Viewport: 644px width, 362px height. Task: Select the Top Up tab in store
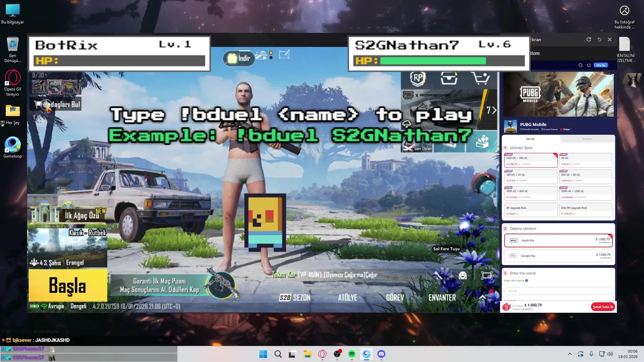coord(530,139)
